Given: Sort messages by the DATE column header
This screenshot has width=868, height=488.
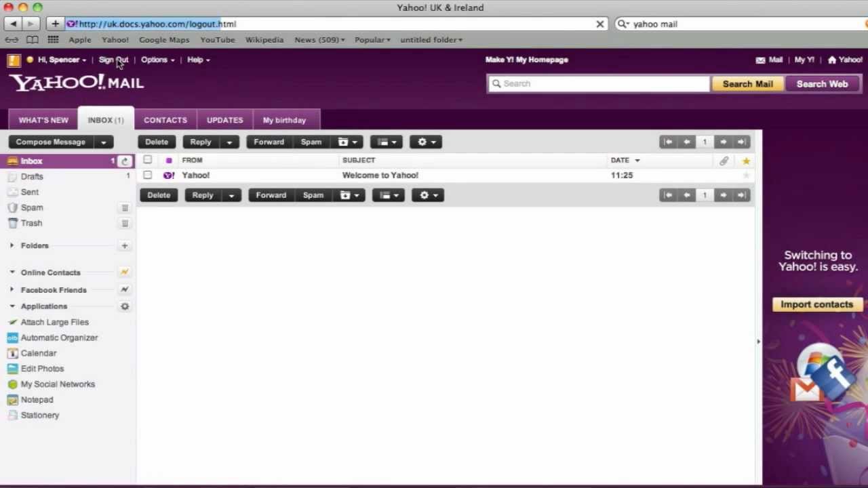Looking at the screenshot, I should 625,161.
